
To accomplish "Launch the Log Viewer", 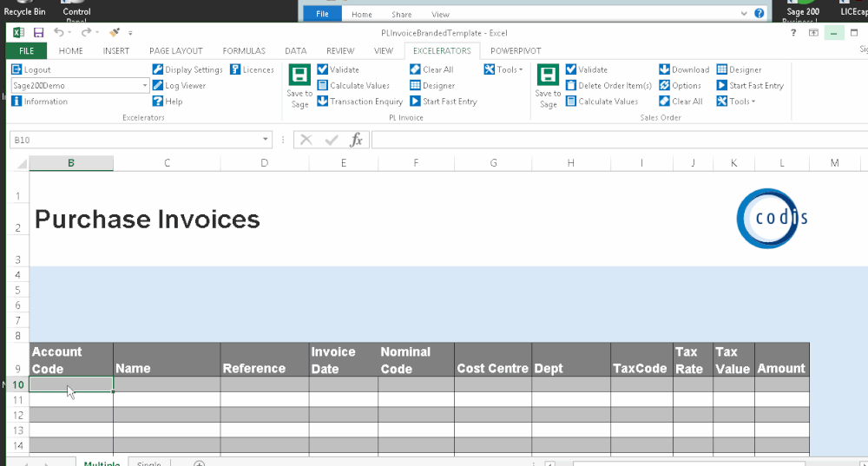I will pos(179,86).
